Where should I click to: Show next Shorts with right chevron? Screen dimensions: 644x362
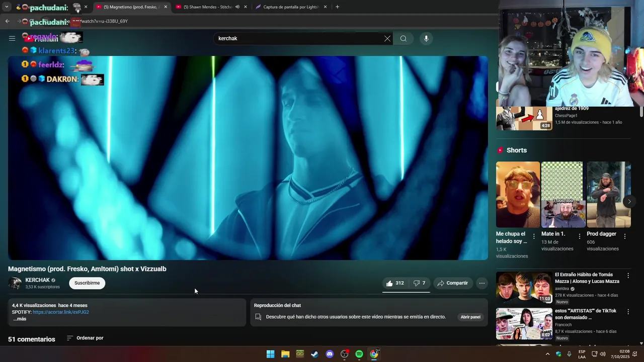click(629, 202)
